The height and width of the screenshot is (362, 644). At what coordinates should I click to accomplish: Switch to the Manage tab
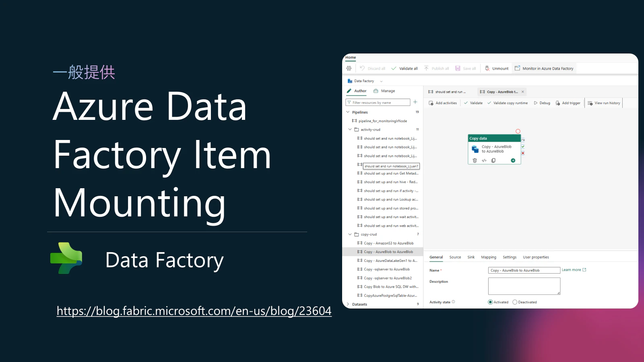pyautogui.click(x=384, y=91)
